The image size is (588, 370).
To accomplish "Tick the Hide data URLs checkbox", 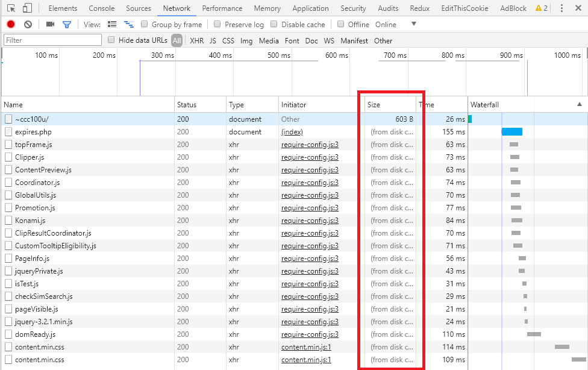I will (111, 40).
